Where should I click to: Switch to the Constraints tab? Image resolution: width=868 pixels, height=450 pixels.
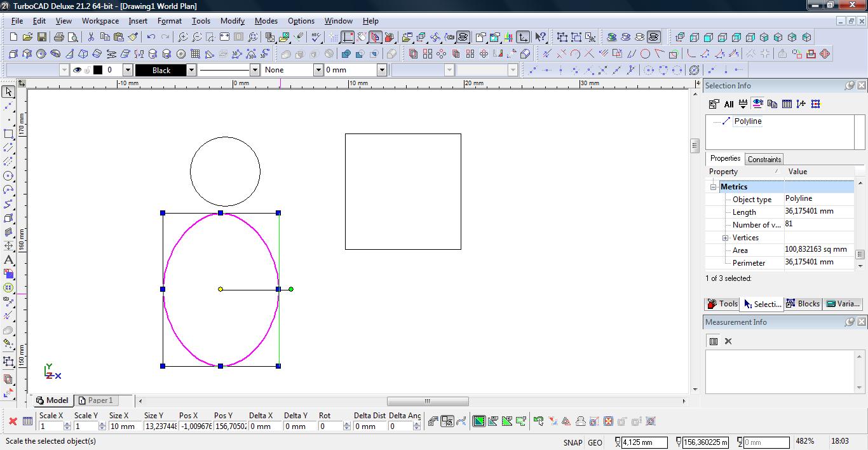point(764,159)
